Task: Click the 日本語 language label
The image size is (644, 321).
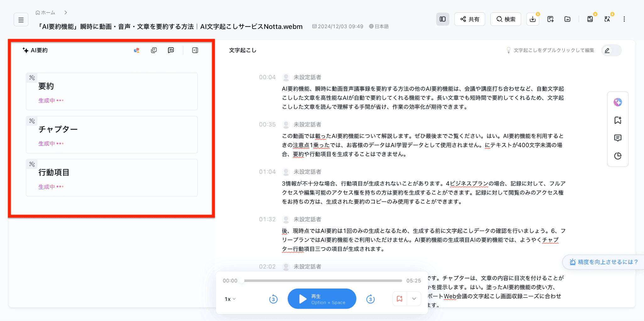Action: coord(379,27)
